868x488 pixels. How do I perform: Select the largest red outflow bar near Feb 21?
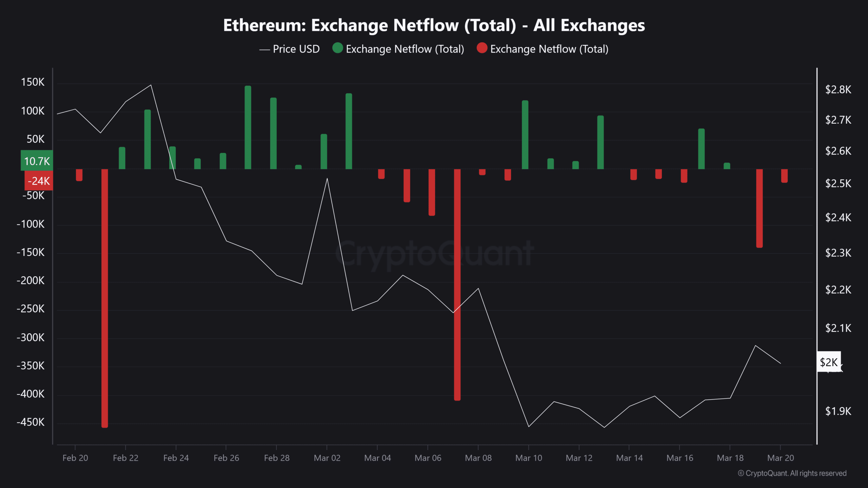click(x=105, y=298)
